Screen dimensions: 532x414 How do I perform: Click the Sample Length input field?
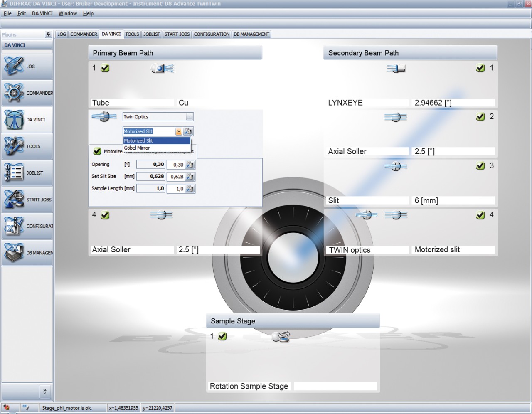pyautogui.click(x=175, y=189)
